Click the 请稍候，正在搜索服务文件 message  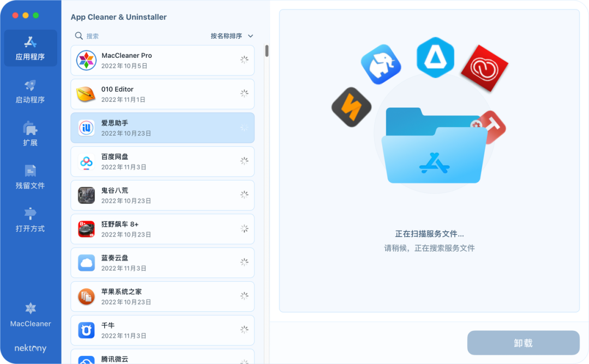[429, 248]
